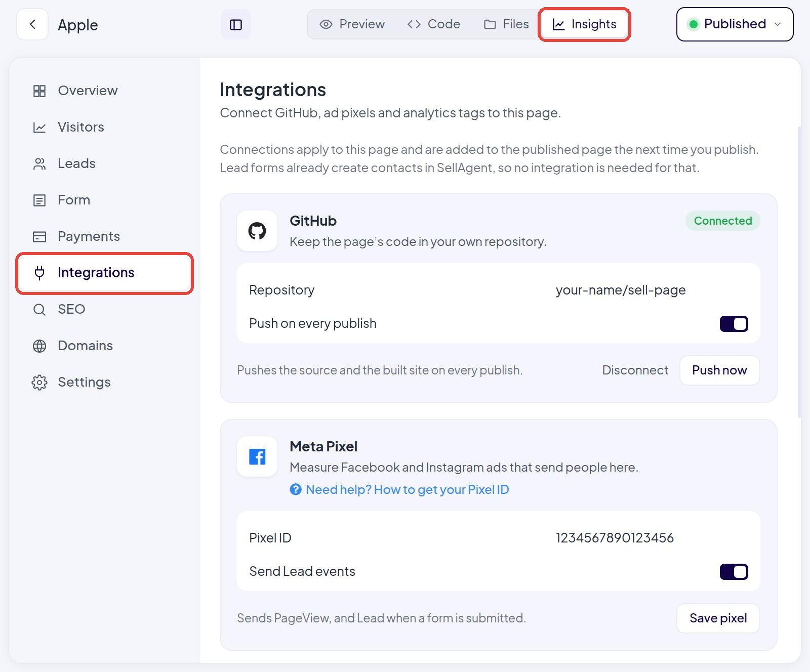The width and height of the screenshot is (810, 672).
Task: Click the Domains globe icon
Action: tap(39, 346)
